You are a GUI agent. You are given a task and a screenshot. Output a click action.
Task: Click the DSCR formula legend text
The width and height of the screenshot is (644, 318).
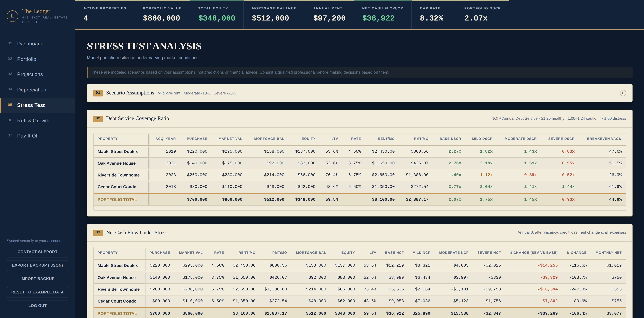pos(558,118)
